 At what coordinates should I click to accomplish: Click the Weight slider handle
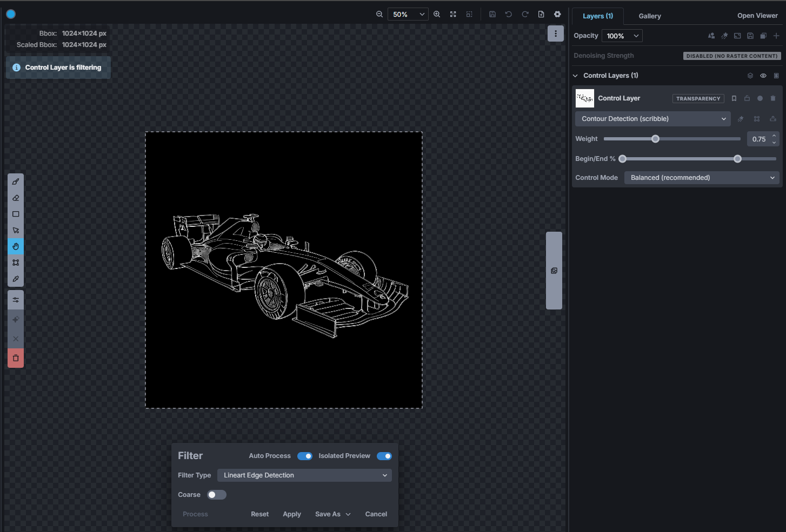655,139
